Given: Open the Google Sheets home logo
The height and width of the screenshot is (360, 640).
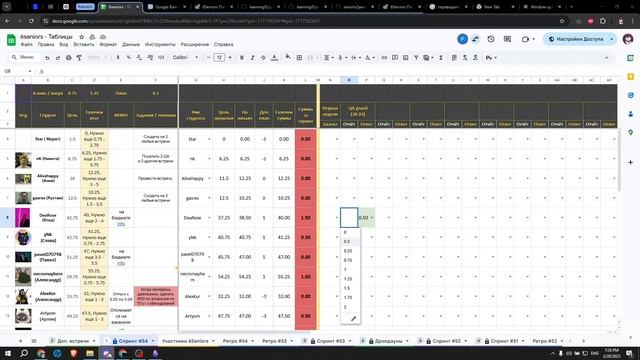Looking at the screenshot, I should [11, 40].
